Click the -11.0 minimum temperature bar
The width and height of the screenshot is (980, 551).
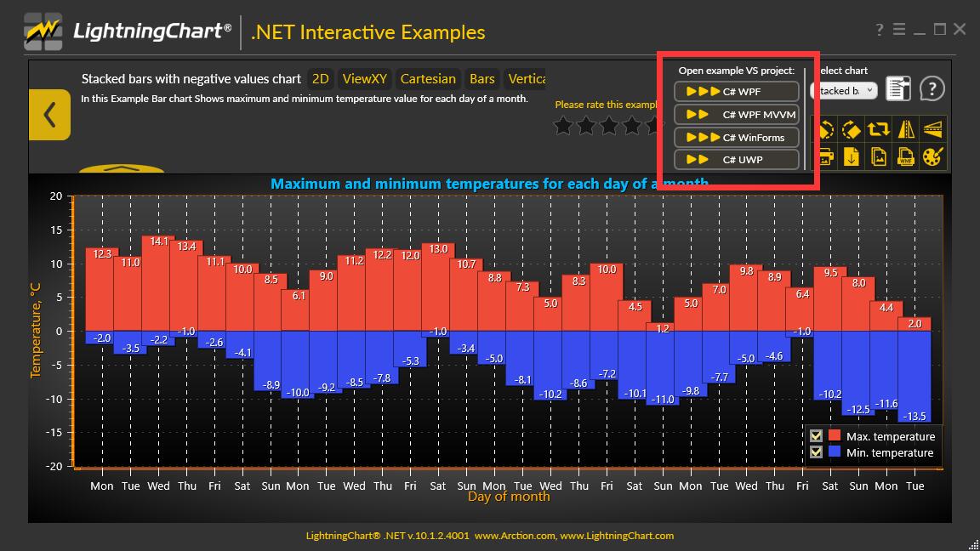coord(663,368)
